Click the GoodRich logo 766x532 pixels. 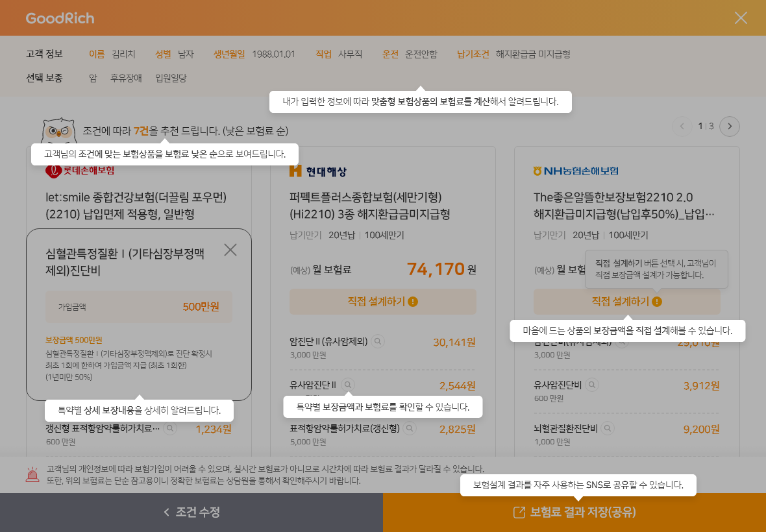[x=60, y=18]
